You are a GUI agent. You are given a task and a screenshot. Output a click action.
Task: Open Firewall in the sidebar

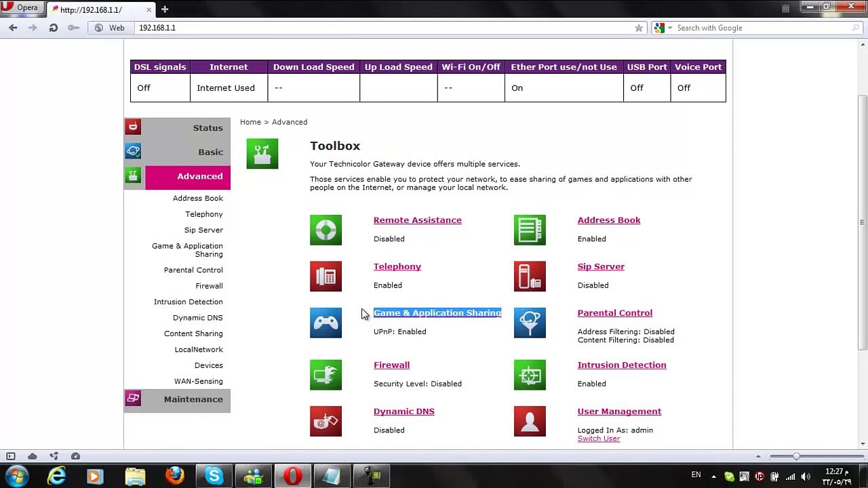209,286
